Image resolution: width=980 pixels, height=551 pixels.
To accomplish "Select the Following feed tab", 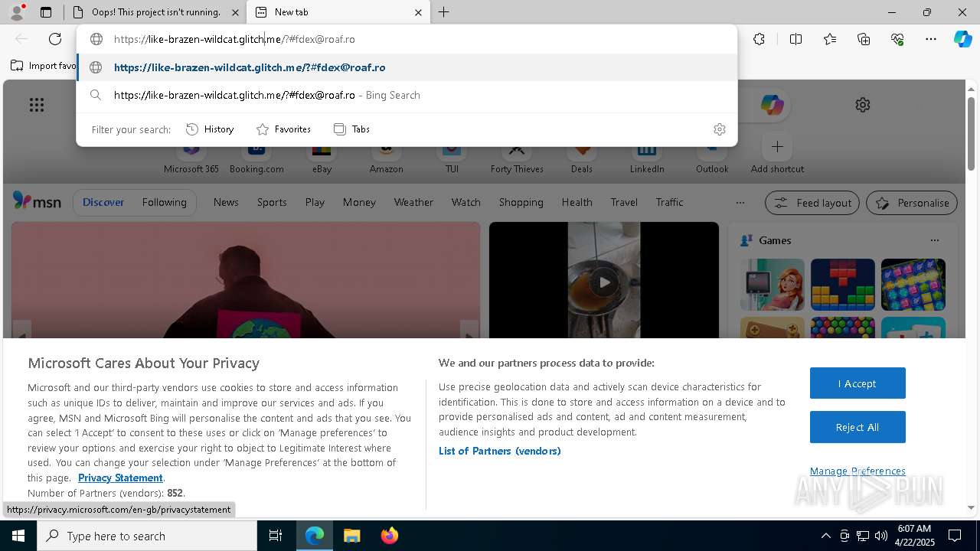I will click(x=164, y=202).
